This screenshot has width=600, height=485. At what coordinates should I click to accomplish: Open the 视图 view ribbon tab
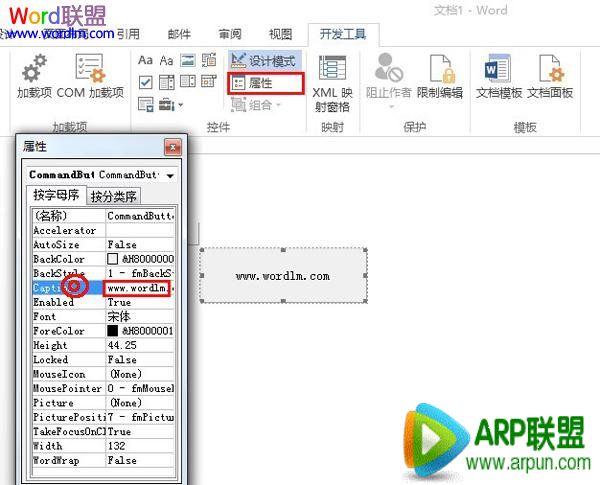point(281,33)
